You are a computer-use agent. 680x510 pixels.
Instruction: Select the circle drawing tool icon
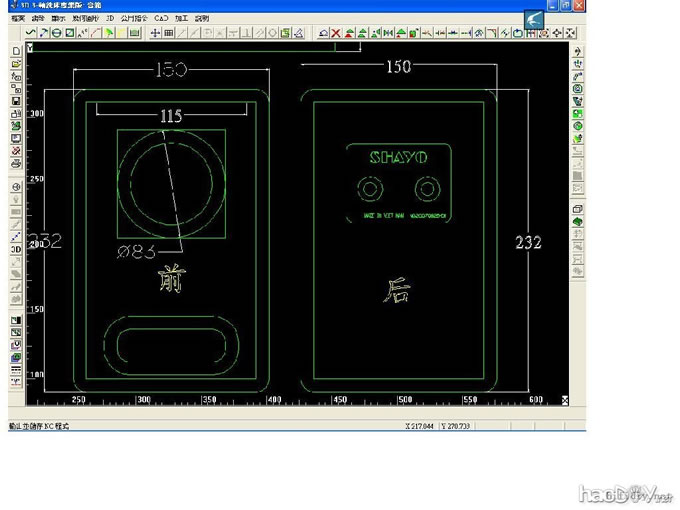tap(56, 33)
